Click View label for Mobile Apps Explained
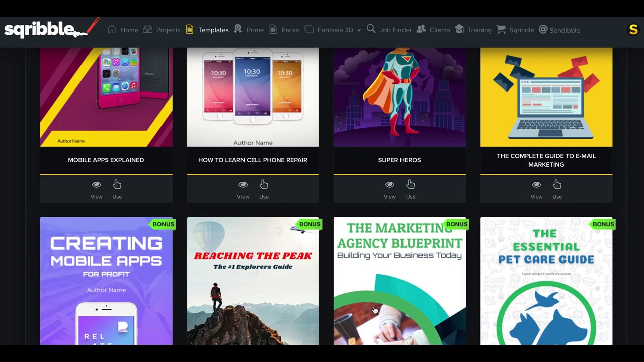 pos(96,197)
